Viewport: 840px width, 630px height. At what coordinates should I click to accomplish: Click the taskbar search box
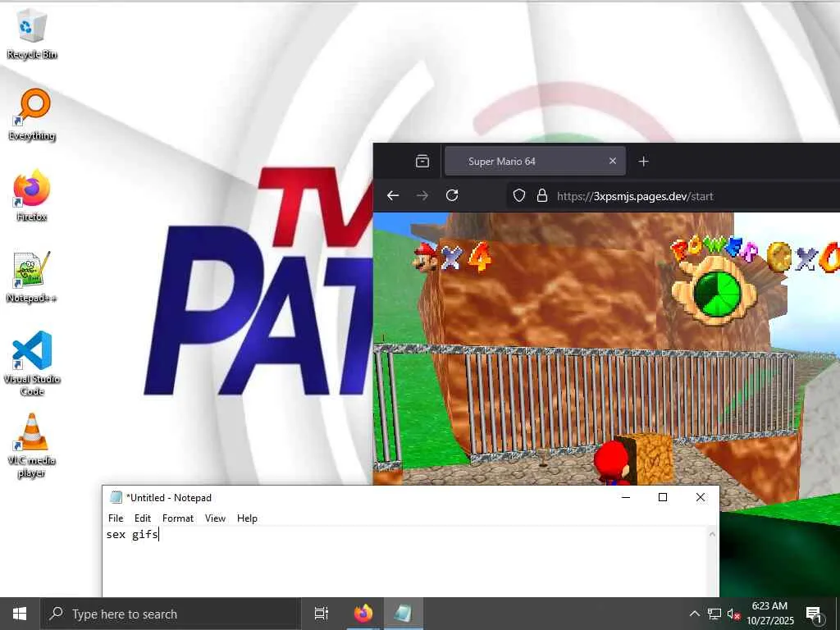pos(171,614)
